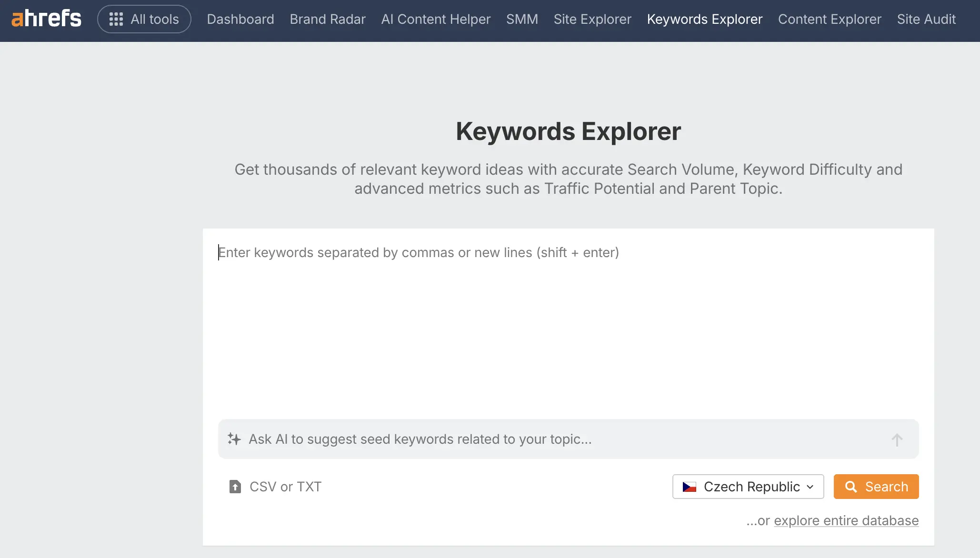The height and width of the screenshot is (558, 980).
Task: Click the Ahrefs logo
Action: [46, 19]
